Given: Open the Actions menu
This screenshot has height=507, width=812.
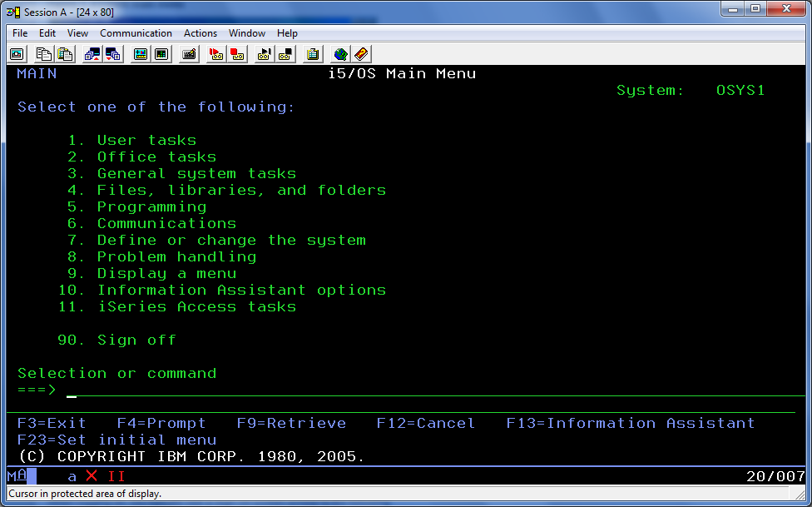Looking at the screenshot, I should (x=200, y=33).
